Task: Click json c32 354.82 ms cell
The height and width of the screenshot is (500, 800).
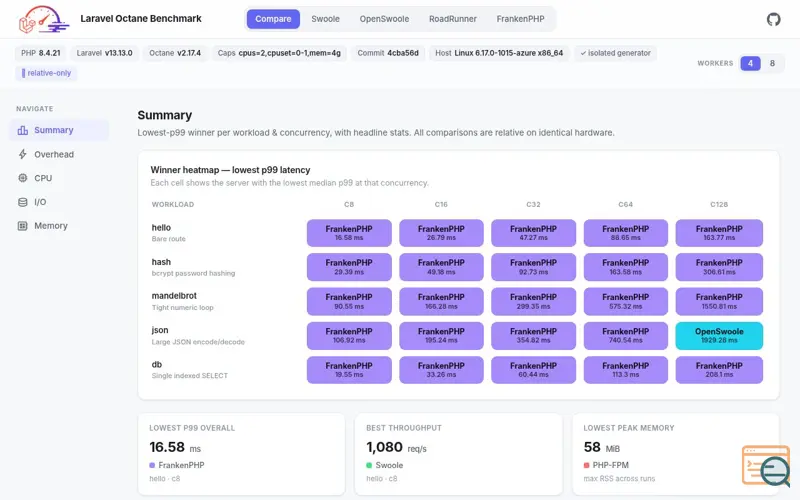Action: click(533, 335)
